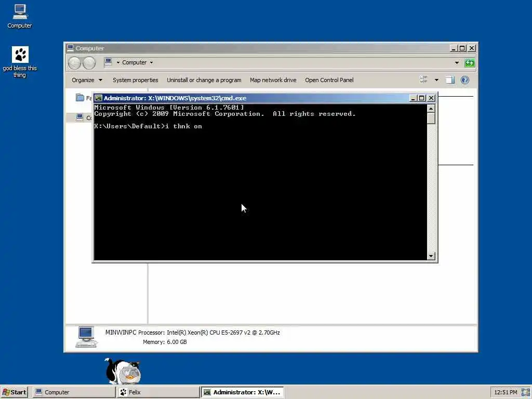This screenshot has height=399, width=532.
Task: Click the processor text in details pane
Action: point(209,332)
